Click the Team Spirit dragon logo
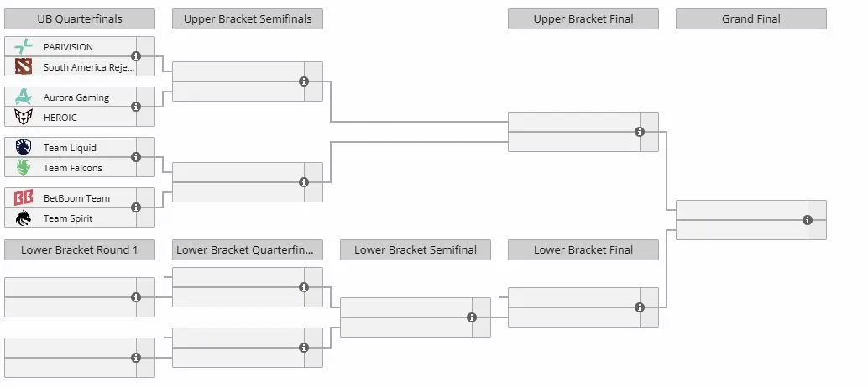Viewport: 868px width, 388px height. (x=24, y=218)
